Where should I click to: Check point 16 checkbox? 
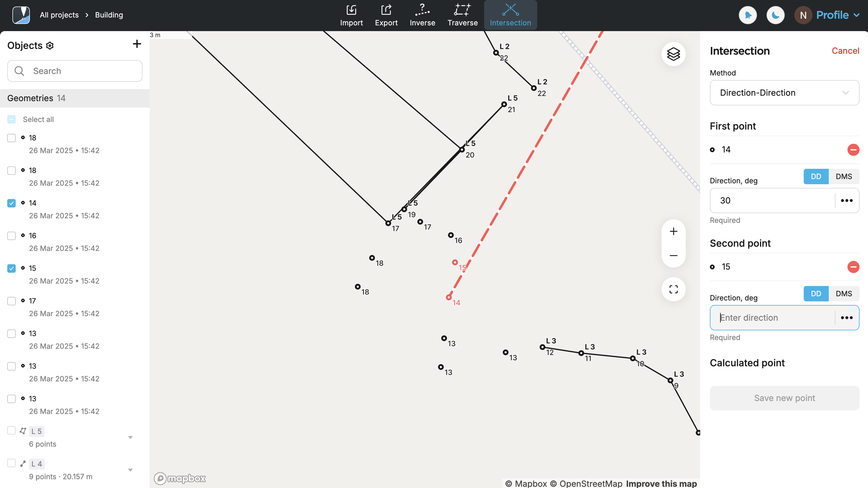tap(11, 236)
